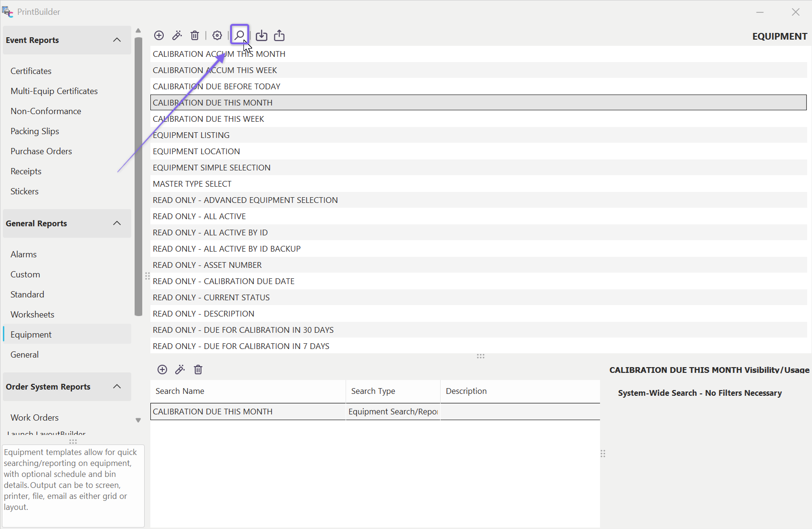Edit the selected search with lower wand icon

pyautogui.click(x=180, y=370)
